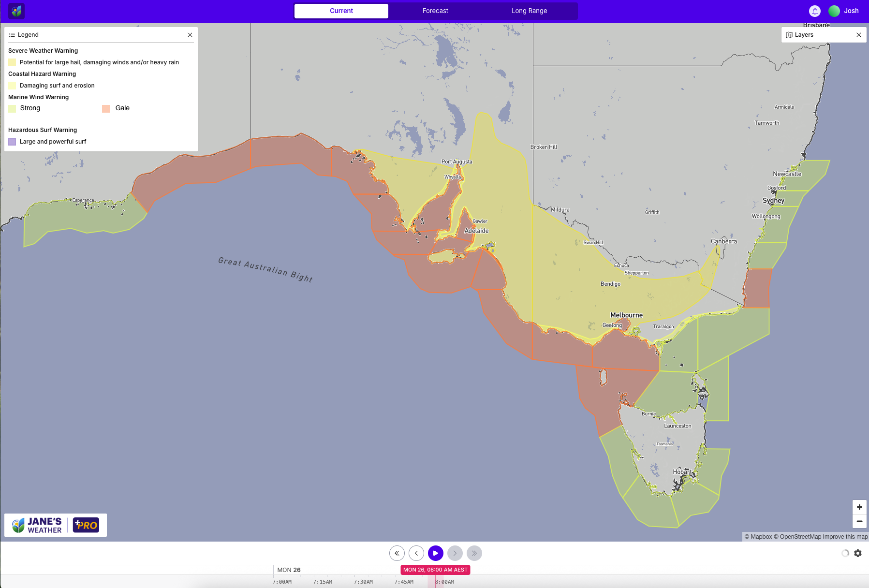Screen dimensions: 869x588
Task: Click the Burnie town label
Action: 649,414
